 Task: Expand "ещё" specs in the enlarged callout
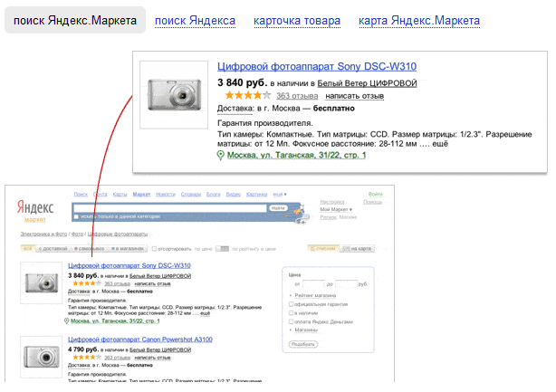[440, 144]
